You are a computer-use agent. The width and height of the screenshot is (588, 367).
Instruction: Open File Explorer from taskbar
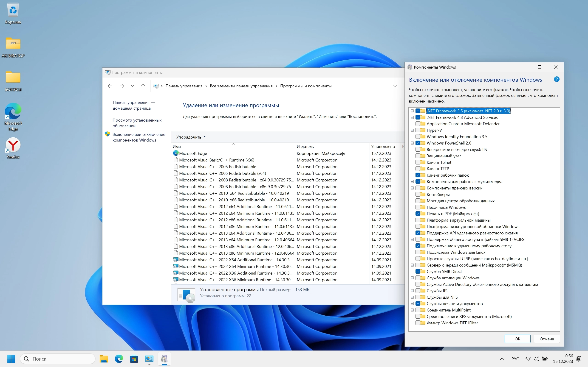[104, 359]
